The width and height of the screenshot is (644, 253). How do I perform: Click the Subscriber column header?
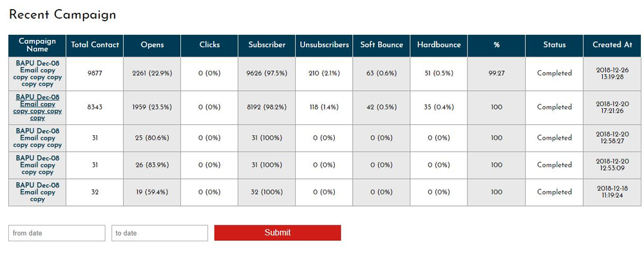pyautogui.click(x=267, y=45)
